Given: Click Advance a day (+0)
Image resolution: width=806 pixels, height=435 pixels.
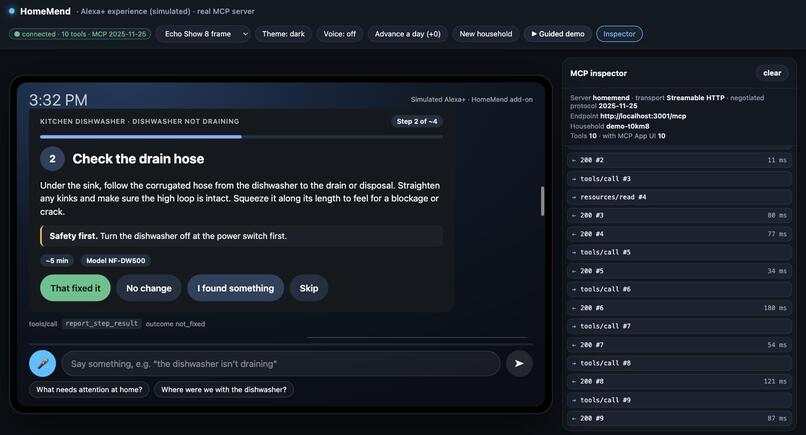Looking at the screenshot, I should 408,34.
